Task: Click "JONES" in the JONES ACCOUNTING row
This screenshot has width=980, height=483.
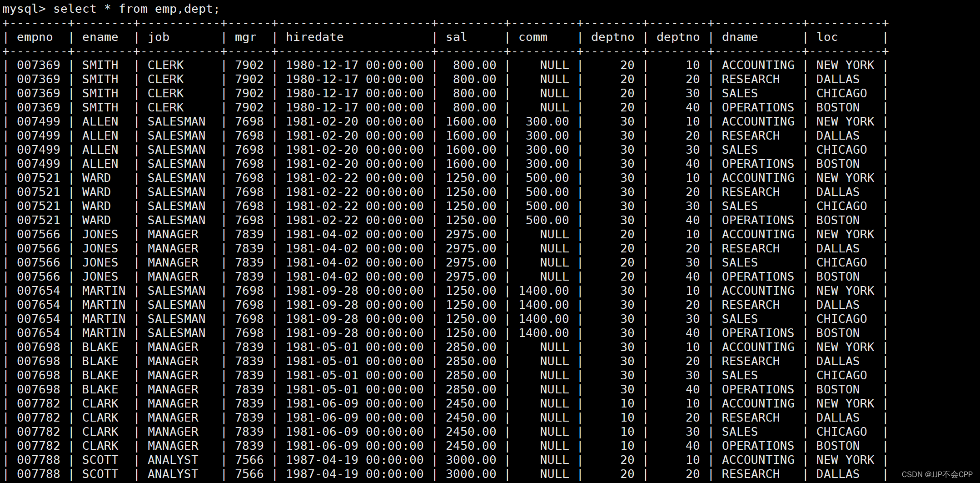Action: pos(100,234)
